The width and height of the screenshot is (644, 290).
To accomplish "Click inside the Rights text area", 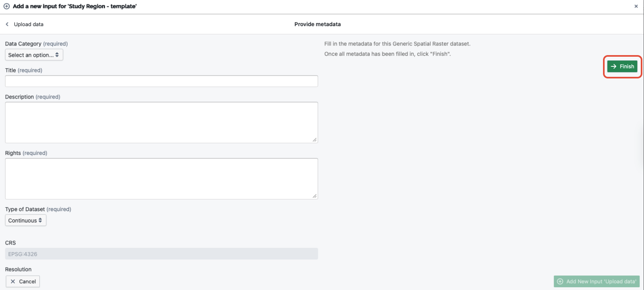I will click(162, 179).
